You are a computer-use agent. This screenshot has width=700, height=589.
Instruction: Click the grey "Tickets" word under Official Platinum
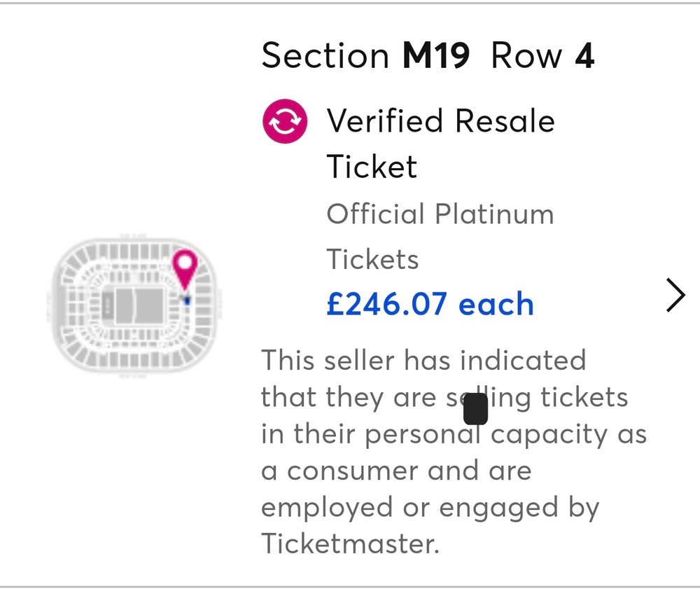pos(372,259)
